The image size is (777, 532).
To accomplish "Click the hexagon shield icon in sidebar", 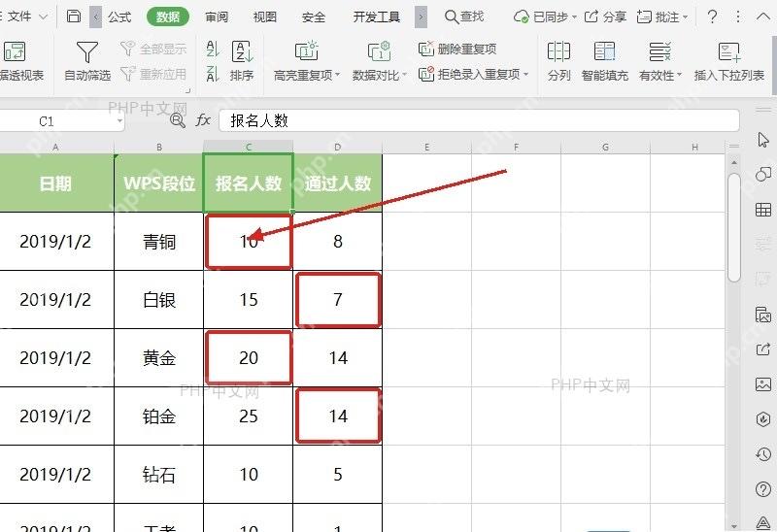I will click(763, 419).
